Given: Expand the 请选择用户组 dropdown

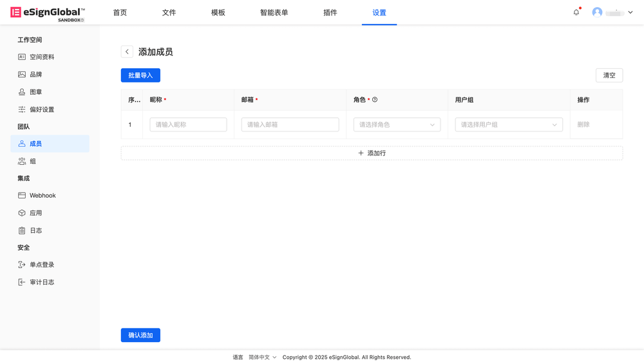Looking at the screenshot, I should (x=509, y=125).
